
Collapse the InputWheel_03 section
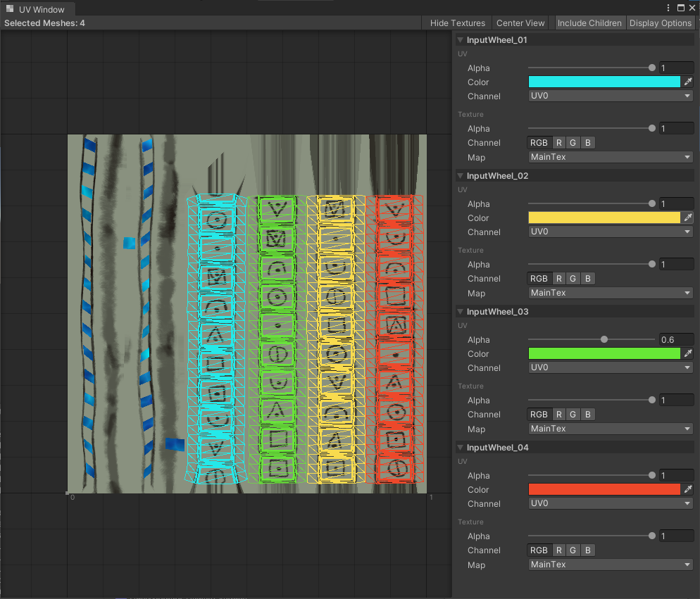(461, 312)
